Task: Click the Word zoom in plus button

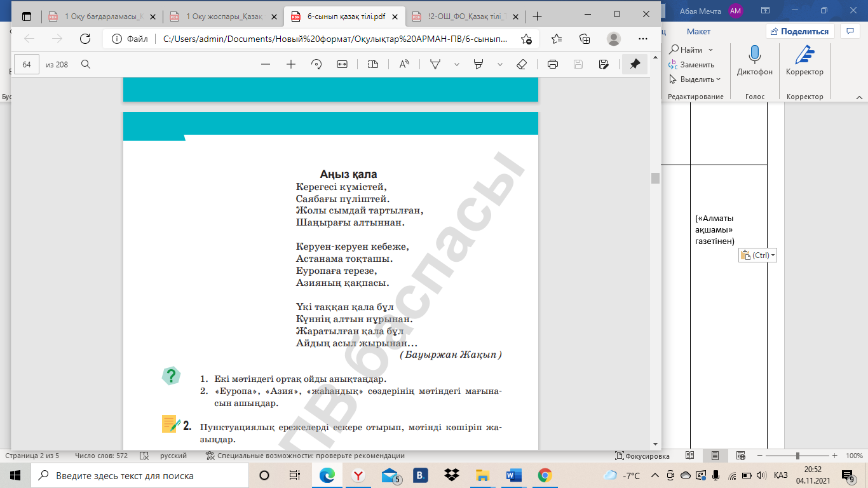Action: pyautogui.click(x=834, y=456)
